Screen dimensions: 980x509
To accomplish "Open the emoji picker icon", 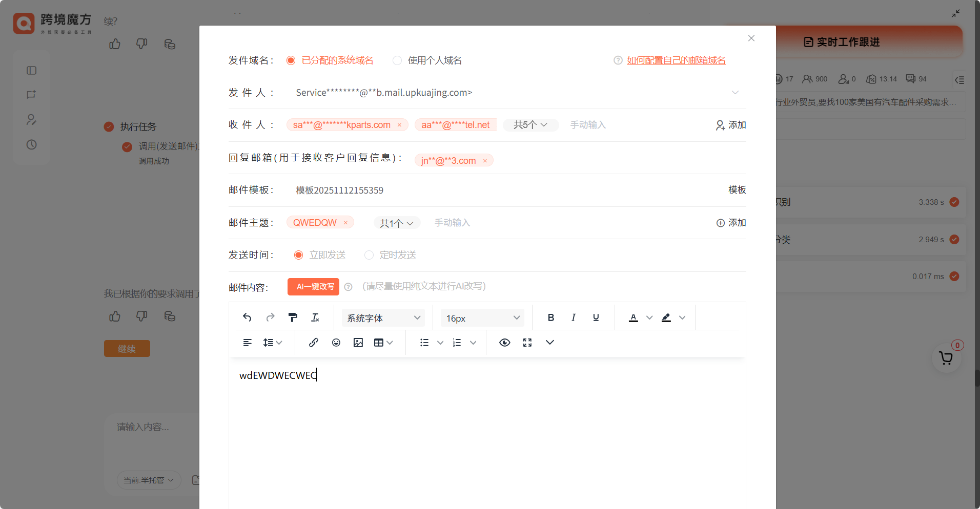I will (336, 343).
